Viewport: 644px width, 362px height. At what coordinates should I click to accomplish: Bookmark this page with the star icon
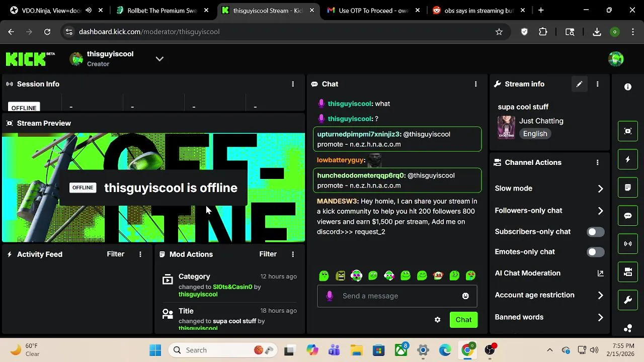point(499,32)
